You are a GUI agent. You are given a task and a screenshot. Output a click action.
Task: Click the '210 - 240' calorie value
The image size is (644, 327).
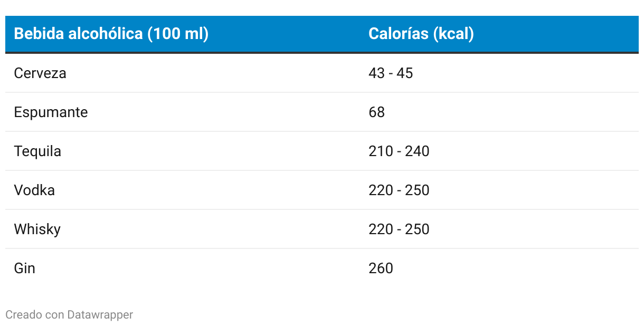coord(399,151)
